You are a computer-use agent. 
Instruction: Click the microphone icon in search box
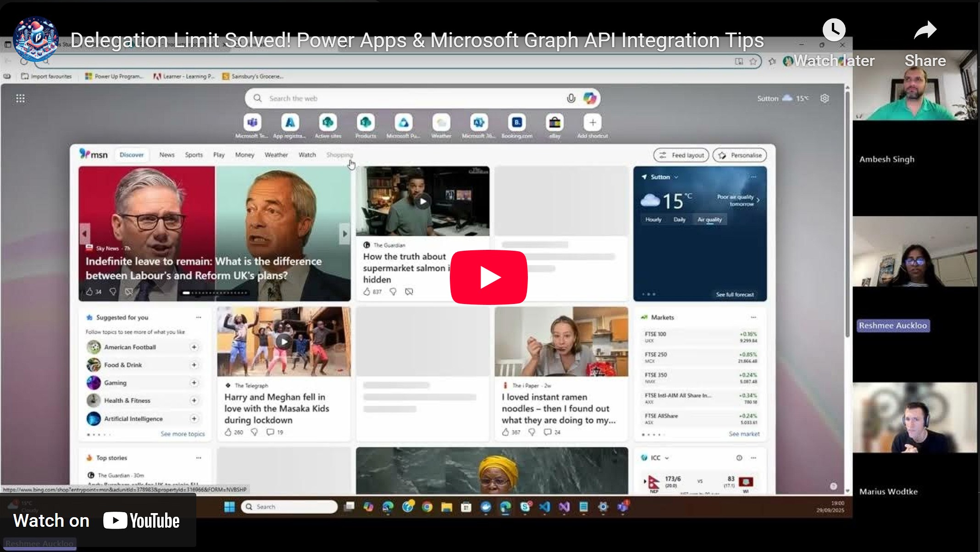(570, 98)
